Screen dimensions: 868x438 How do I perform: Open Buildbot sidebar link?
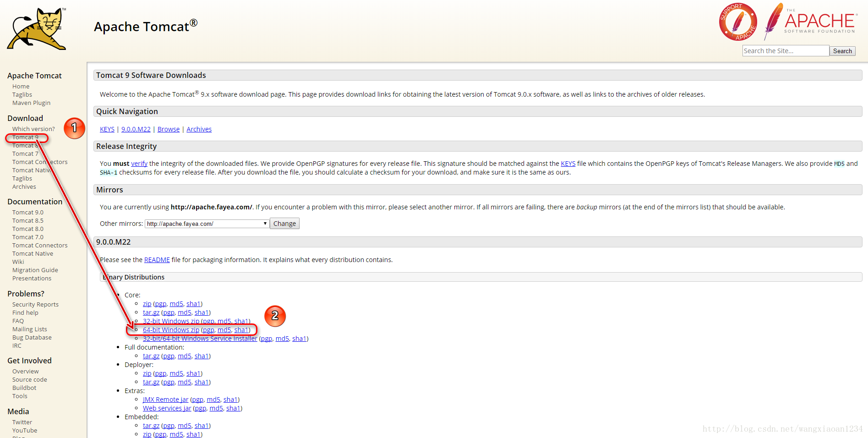point(24,388)
